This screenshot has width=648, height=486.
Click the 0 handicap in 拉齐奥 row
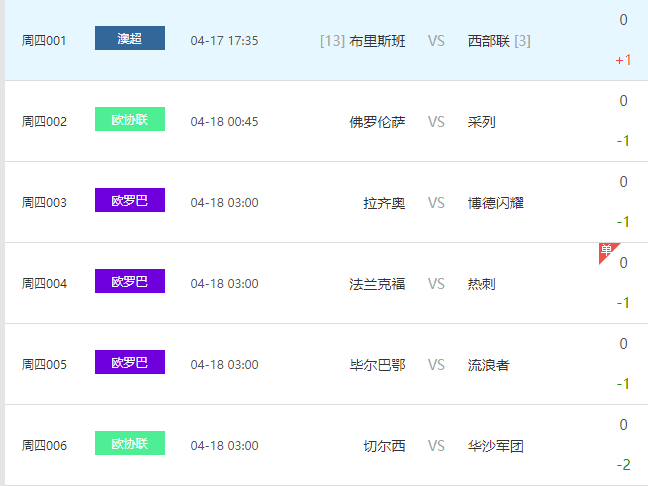(624, 182)
